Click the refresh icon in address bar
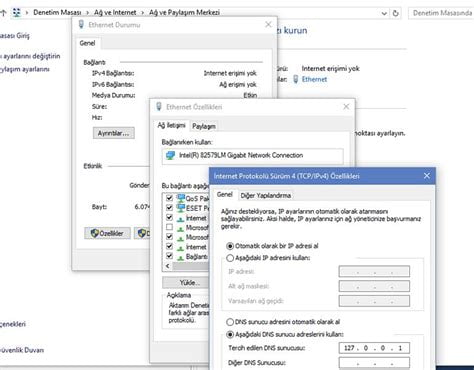 pos(396,13)
